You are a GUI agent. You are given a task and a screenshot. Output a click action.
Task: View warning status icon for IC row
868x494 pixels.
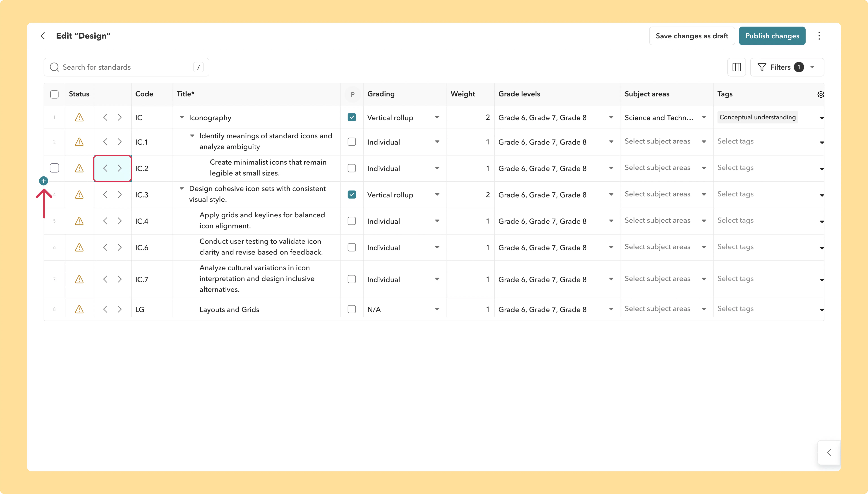click(x=79, y=117)
